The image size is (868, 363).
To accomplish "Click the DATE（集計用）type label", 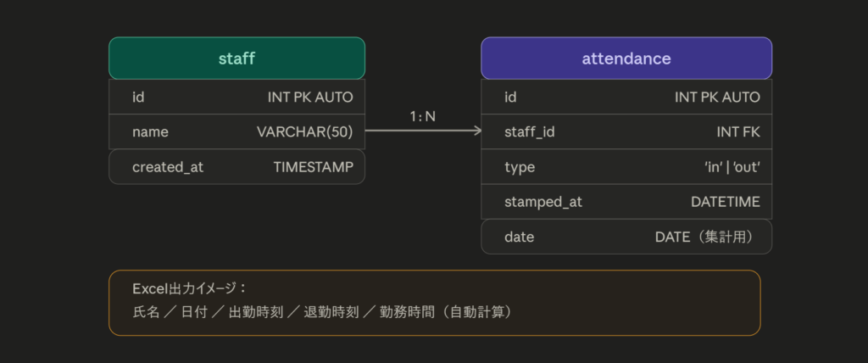I will click(707, 237).
